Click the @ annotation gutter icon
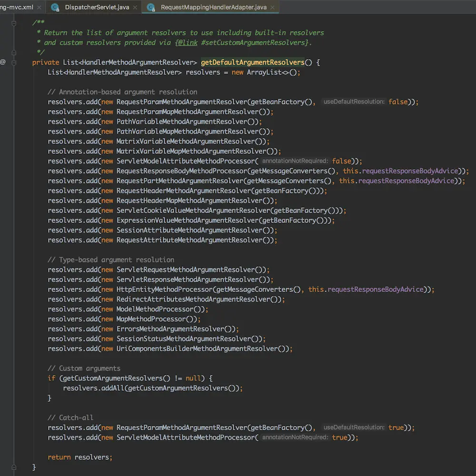Screen dimensions: 476x476 (3, 62)
